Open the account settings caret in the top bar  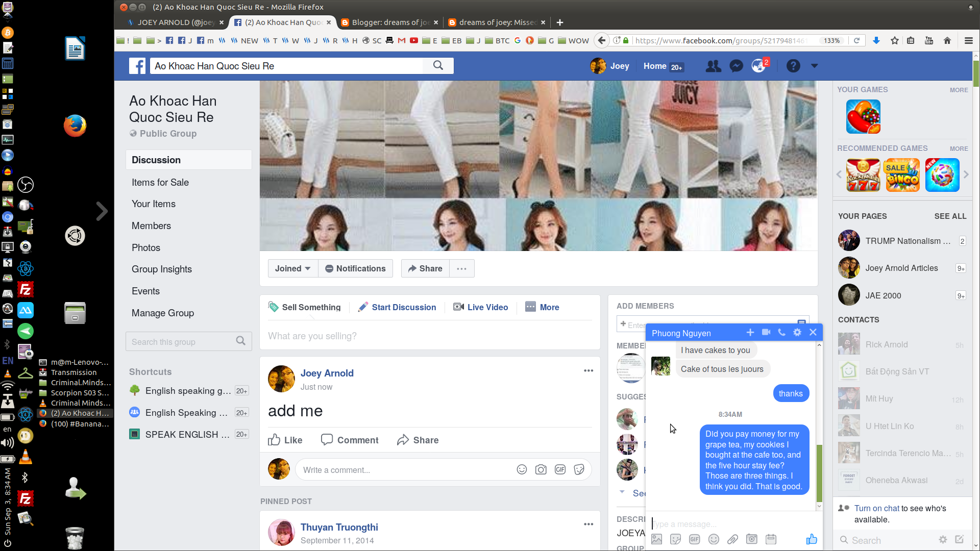(x=814, y=66)
